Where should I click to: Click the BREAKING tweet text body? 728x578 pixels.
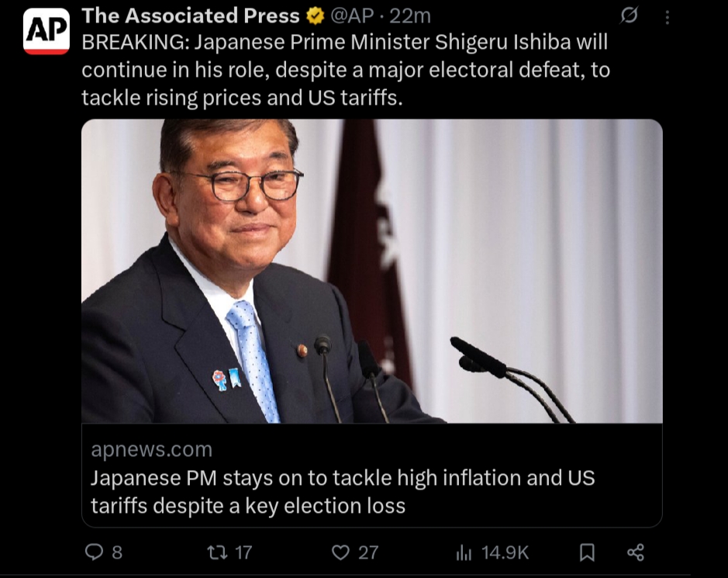(346, 70)
